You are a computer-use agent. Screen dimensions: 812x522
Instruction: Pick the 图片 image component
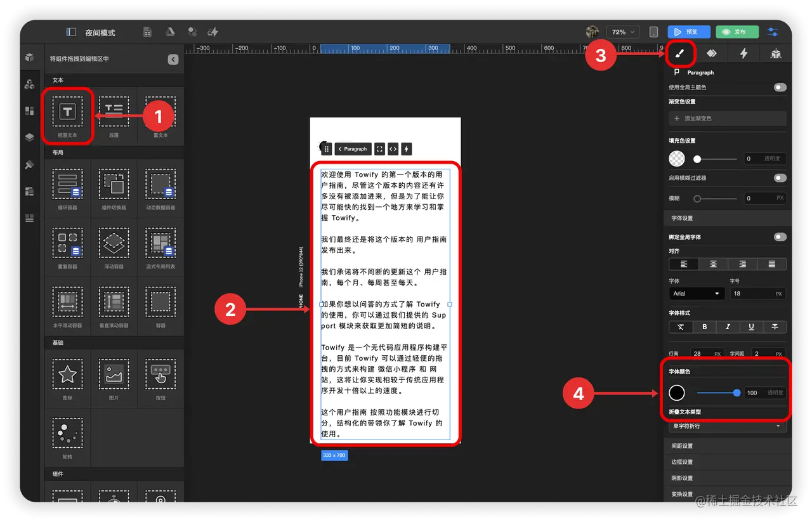click(114, 379)
